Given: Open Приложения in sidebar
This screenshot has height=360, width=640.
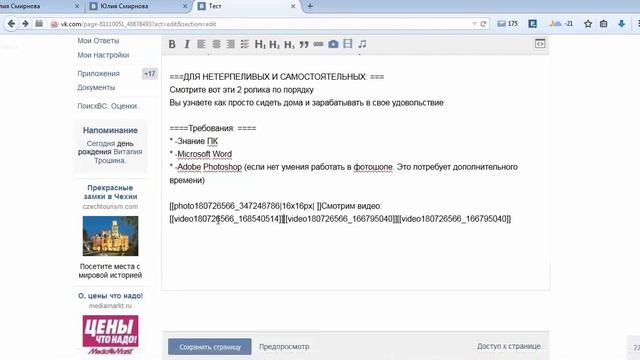Looking at the screenshot, I should coord(98,73).
